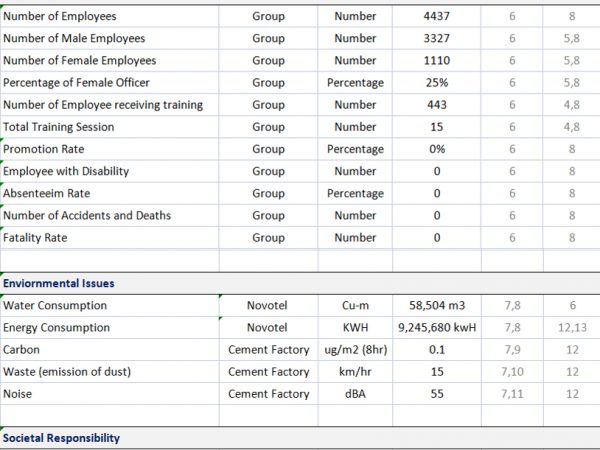Select 'Cement Factory' in the Carbon row
600x450 pixels.
point(269,350)
